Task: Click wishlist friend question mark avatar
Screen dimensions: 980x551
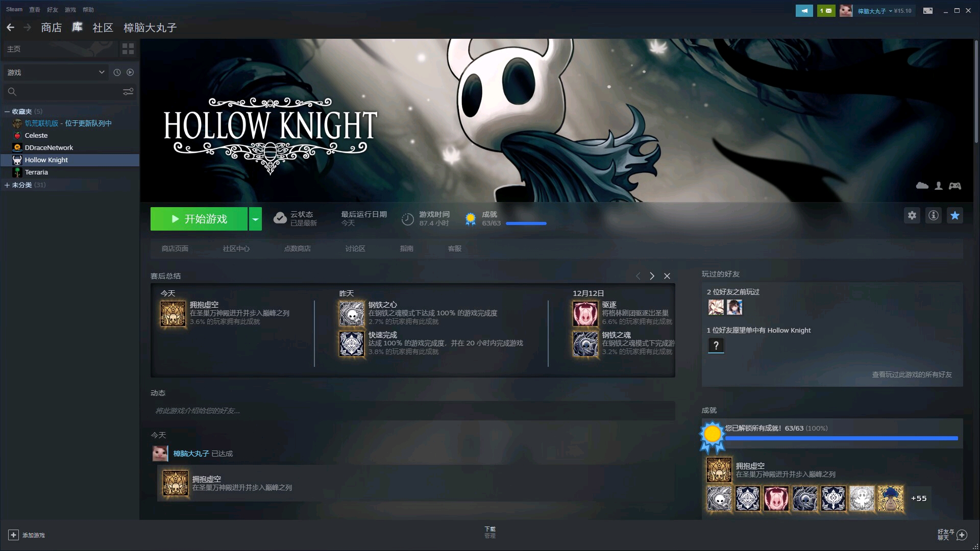Action: click(716, 345)
